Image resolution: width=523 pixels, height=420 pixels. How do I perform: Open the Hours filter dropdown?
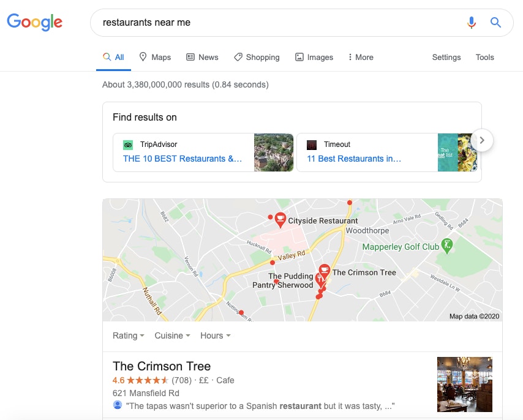[x=216, y=336]
